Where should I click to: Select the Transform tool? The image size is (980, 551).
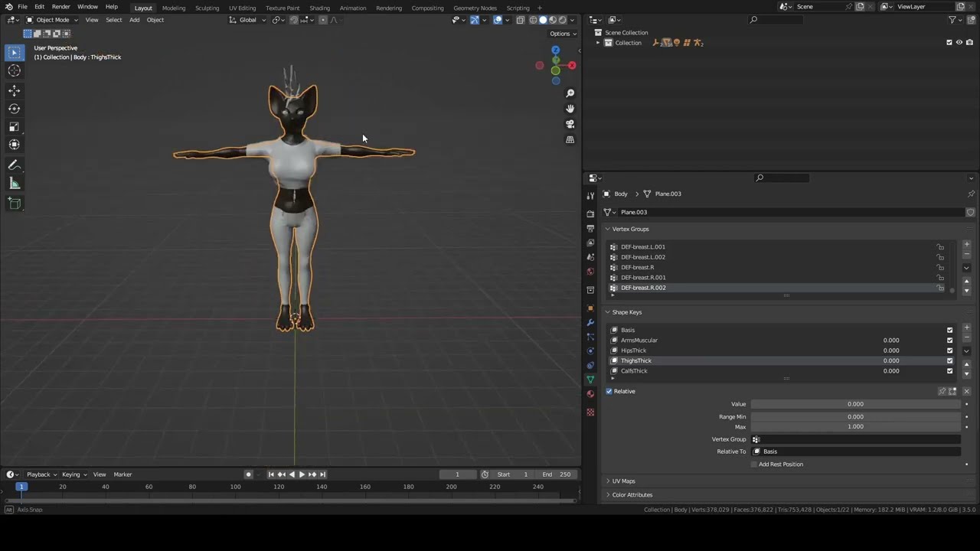tap(14, 145)
